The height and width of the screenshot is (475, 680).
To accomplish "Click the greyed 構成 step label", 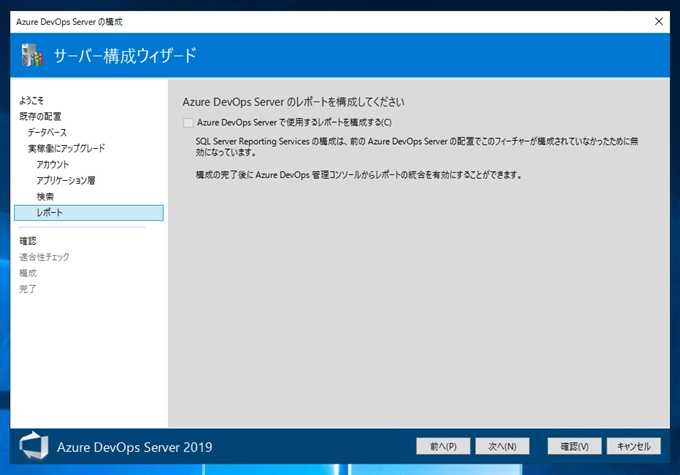I will tap(28, 273).
